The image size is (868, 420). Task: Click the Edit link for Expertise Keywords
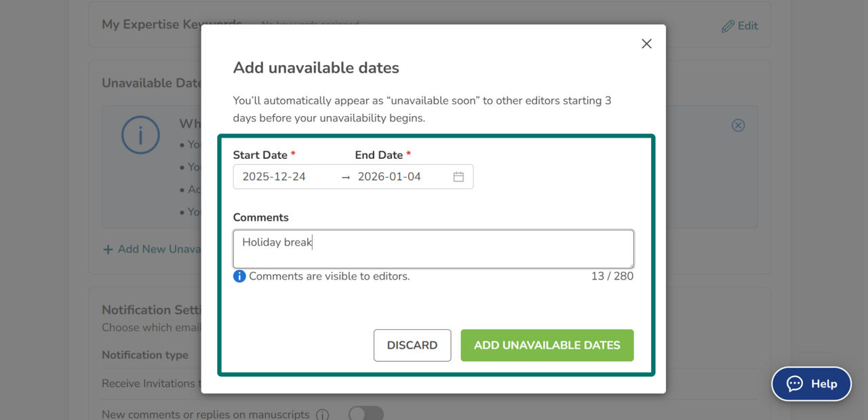click(x=740, y=26)
